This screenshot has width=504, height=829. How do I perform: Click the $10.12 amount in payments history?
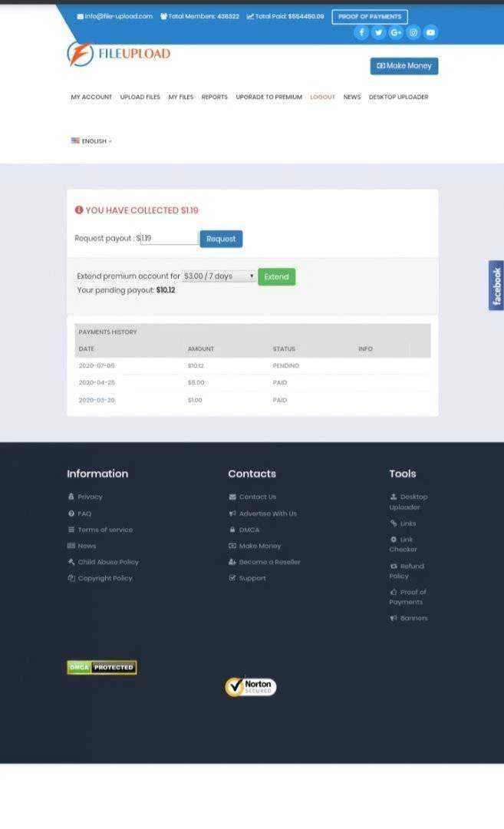(196, 366)
